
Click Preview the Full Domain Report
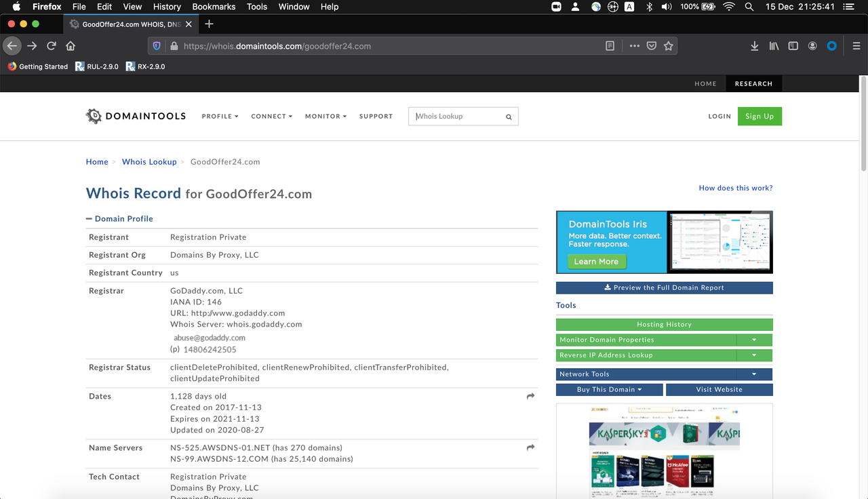[x=664, y=287]
